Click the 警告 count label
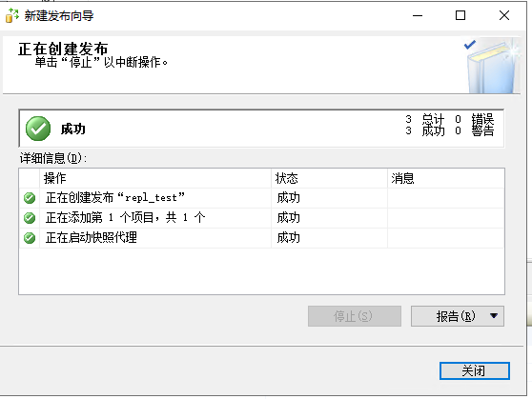Viewport: 532px width, 399px height. click(482, 130)
